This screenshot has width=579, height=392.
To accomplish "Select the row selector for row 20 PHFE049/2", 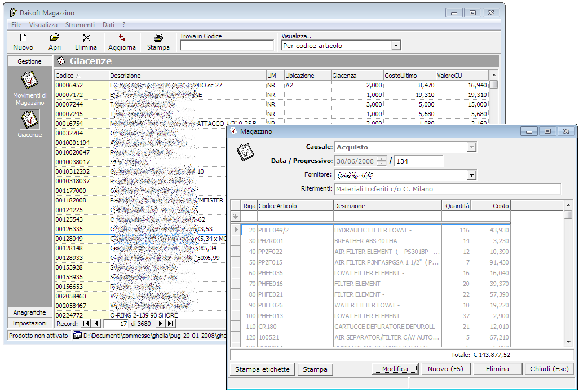I will click(236, 230).
